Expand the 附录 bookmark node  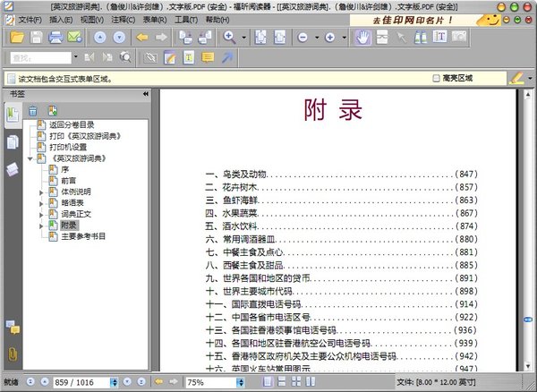click(41, 226)
